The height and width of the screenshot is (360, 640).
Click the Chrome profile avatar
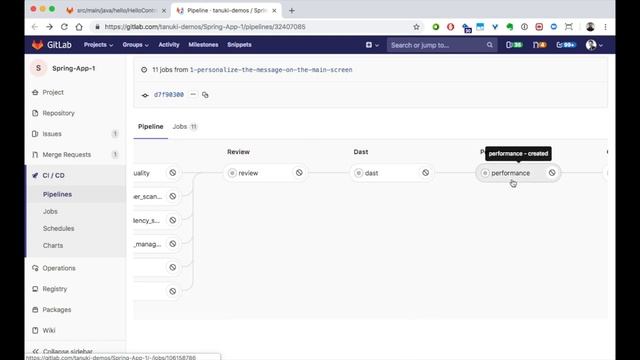coord(590,27)
